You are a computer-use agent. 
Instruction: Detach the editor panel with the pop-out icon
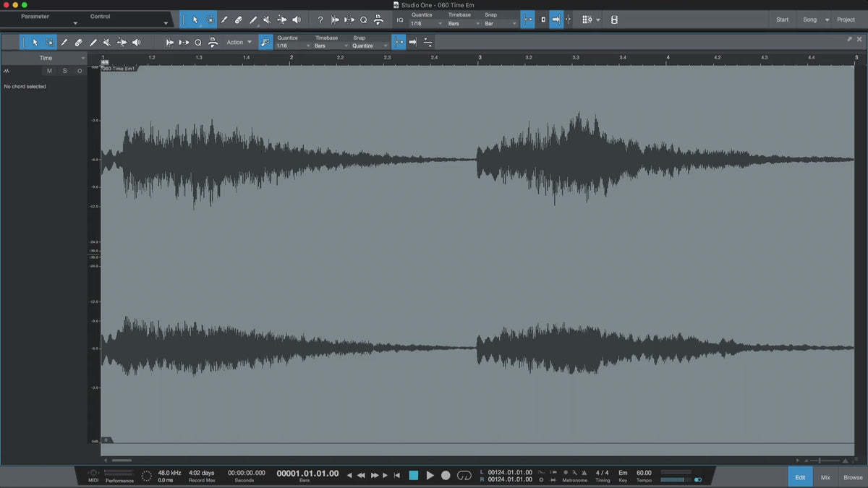(849, 39)
